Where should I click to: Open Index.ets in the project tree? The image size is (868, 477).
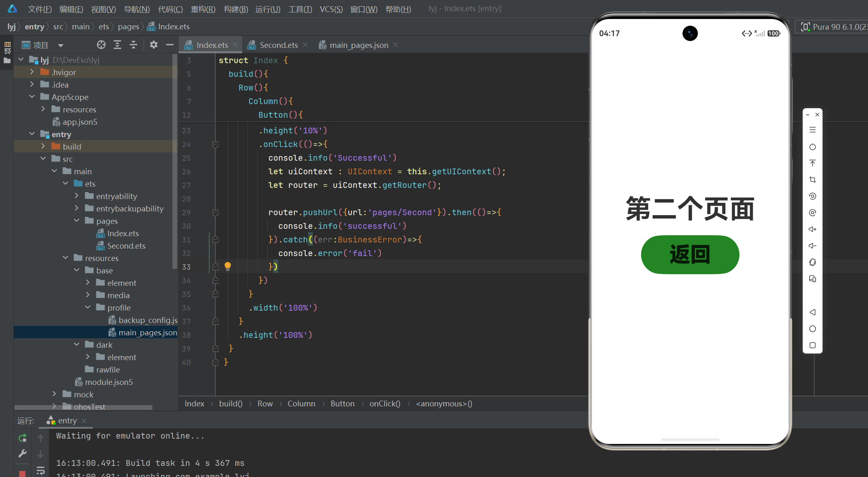(123, 233)
